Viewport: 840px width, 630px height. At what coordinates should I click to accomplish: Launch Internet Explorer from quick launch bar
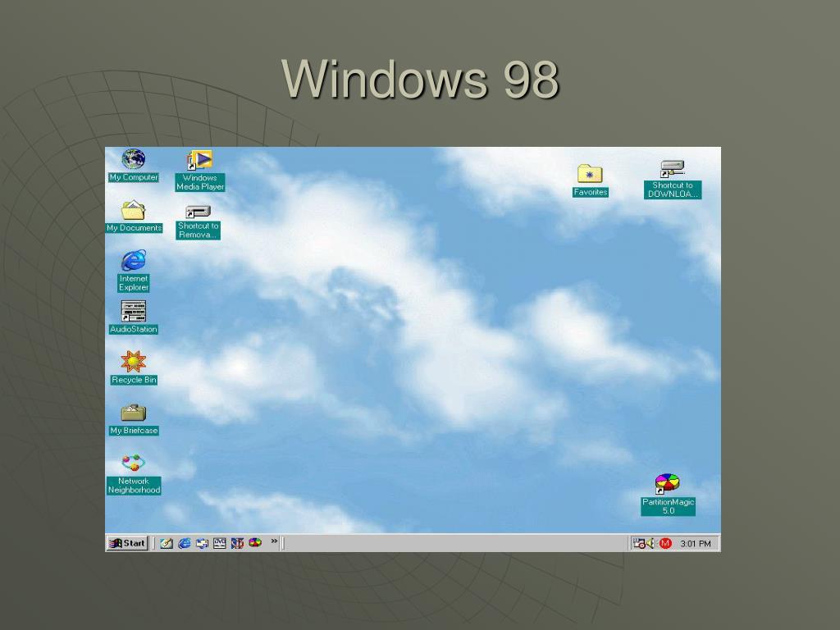point(185,543)
